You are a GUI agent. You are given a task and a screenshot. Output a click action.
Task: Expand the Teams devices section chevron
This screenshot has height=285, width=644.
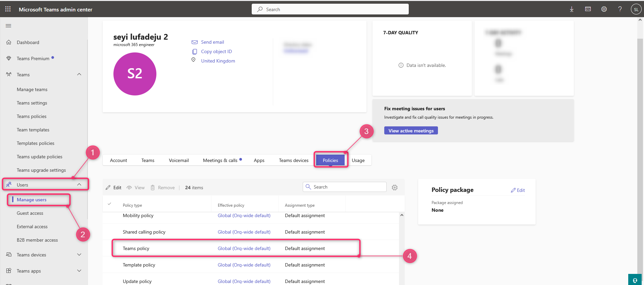tap(79, 254)
